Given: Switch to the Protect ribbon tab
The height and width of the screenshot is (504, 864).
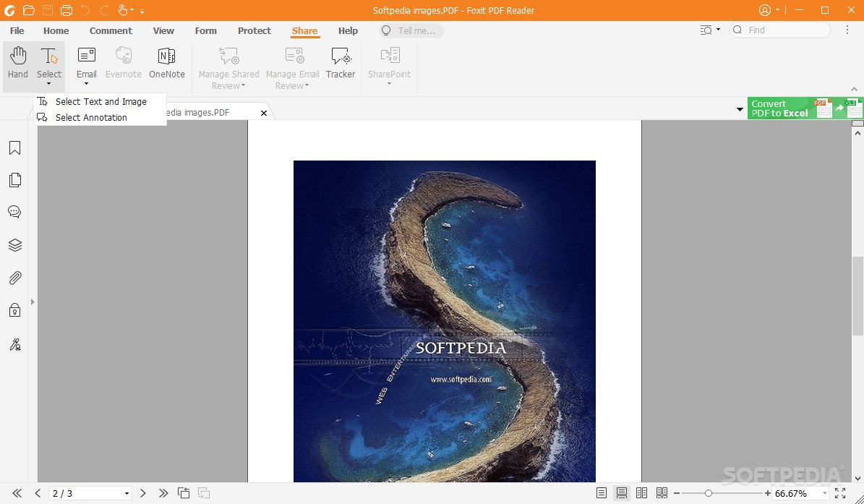Looking at the screenshot, I should [255, 31].
